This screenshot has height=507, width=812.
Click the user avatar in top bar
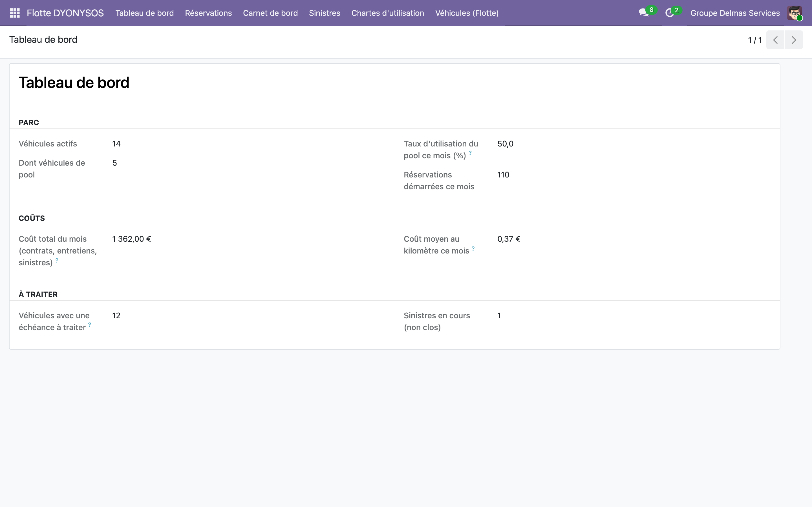tap(795, 13)
